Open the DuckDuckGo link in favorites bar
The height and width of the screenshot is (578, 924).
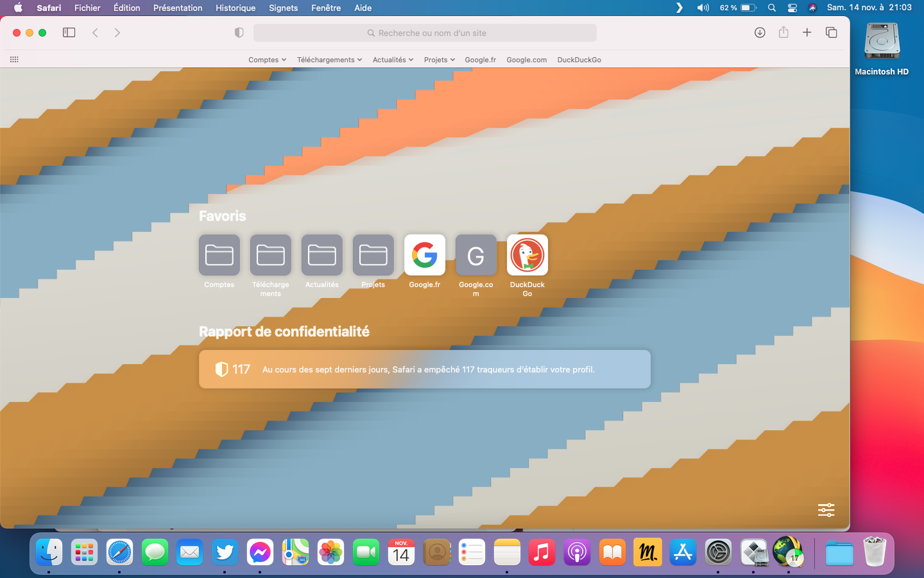pyautogui.click(x=579, y=60)
